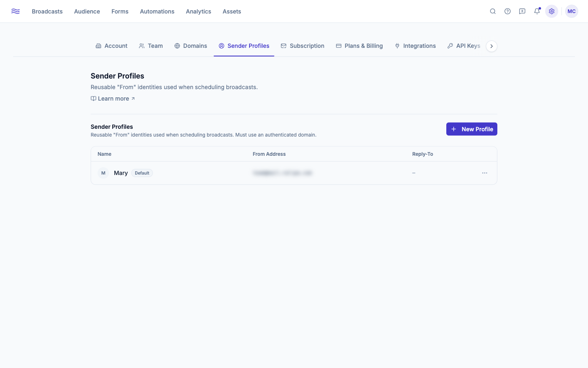Image resolution: width=588 pixels, height=368 pixels.
Task: Select the Sender Profiles tab
Action: tap(244, 46)
